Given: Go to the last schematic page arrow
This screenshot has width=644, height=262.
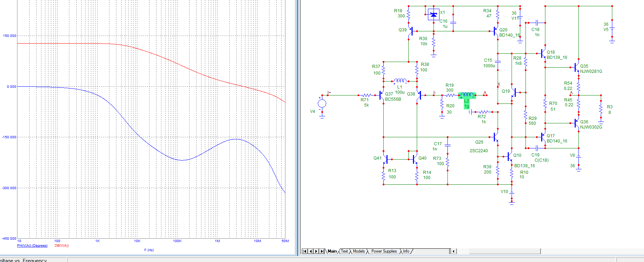Looking at the screenshot, I should 322,251.
